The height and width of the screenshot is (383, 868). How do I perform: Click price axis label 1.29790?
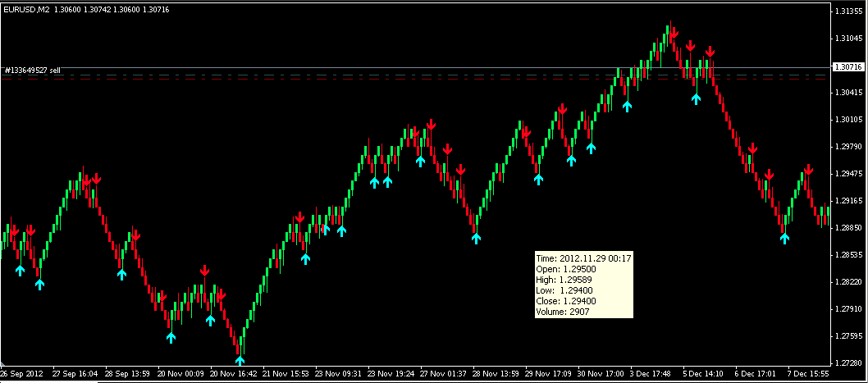[x=850, y=147]
